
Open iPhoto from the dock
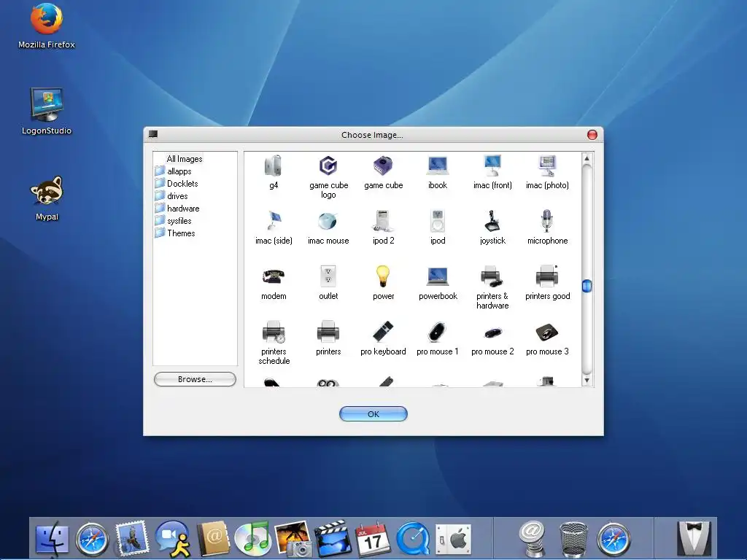[x=293, y=539]
